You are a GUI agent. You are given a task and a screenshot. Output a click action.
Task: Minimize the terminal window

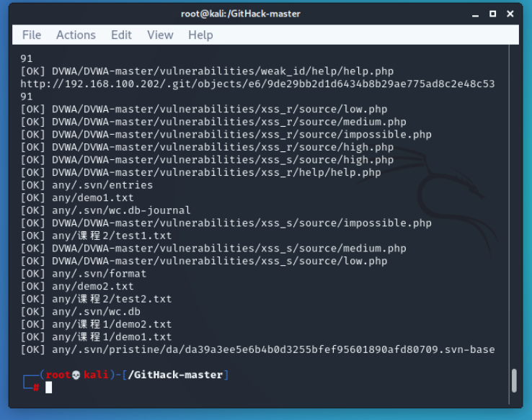tap(475, 14)
